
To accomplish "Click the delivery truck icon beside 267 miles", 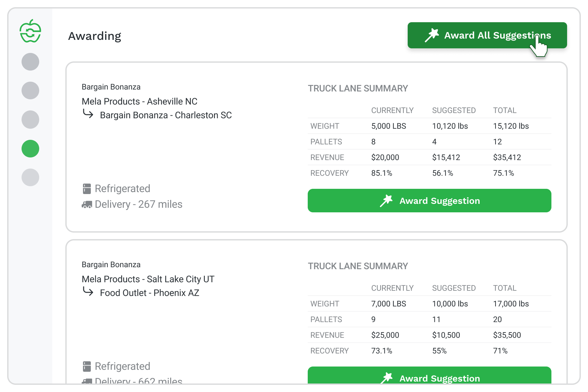I will tap(87, 204).
